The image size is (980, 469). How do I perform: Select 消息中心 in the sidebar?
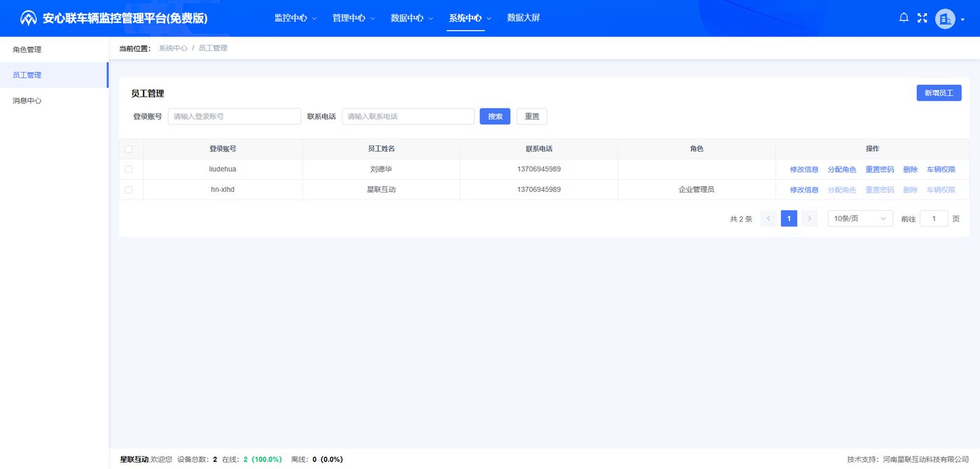click(54, 101)
